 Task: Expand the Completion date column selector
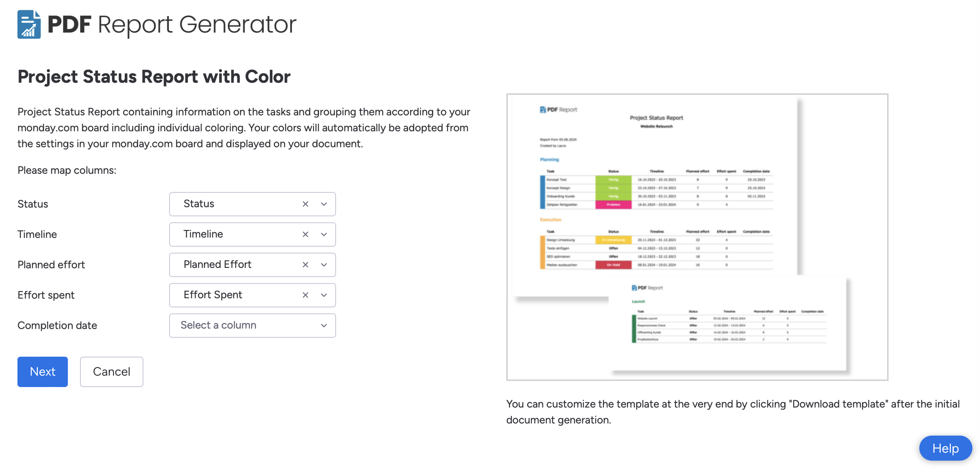324,325
